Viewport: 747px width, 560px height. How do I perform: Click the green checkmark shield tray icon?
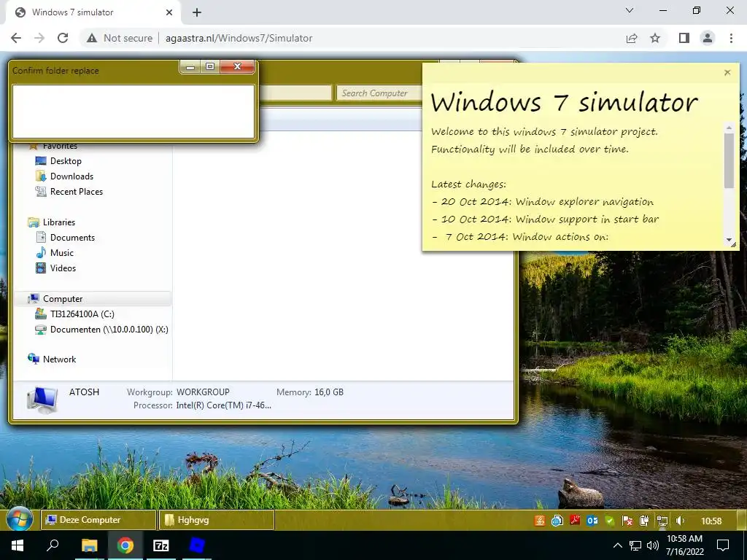[x=610, y=521]
